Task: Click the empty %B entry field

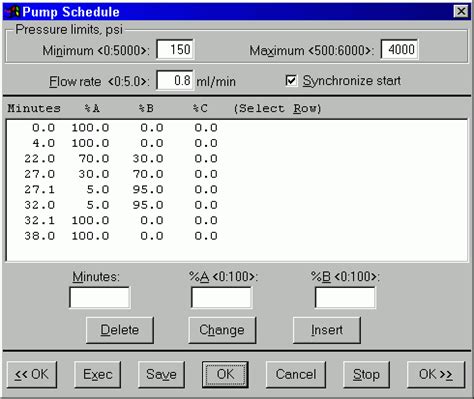Action: click(345, 297)
